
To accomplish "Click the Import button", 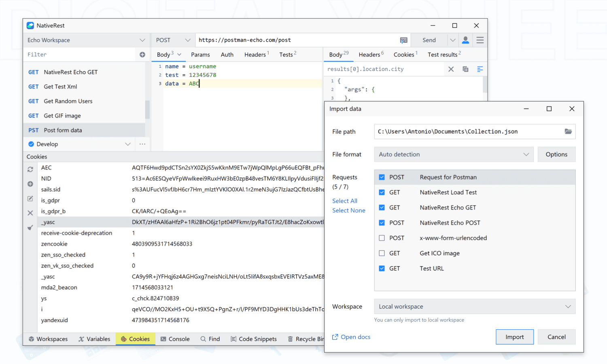I will [x=514, y=337].
